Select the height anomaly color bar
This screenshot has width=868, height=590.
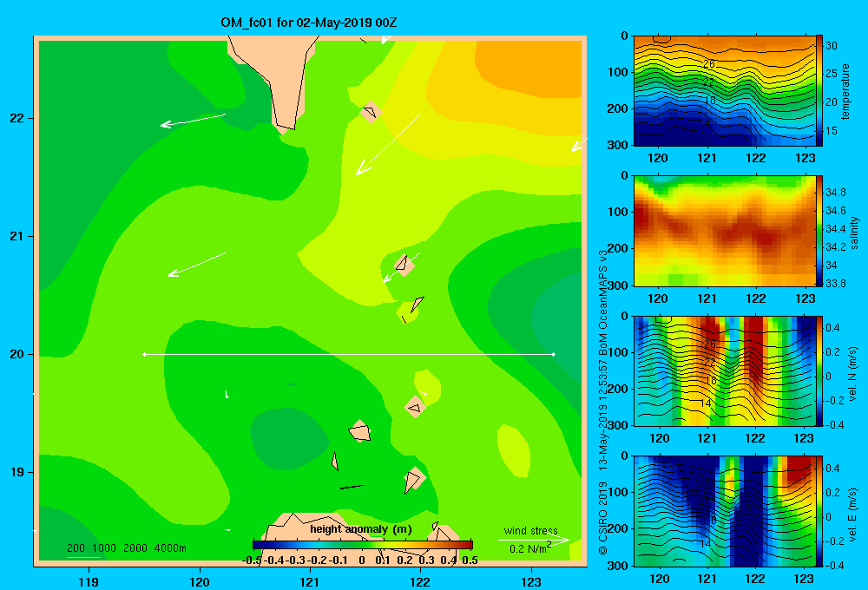(363, 545)
